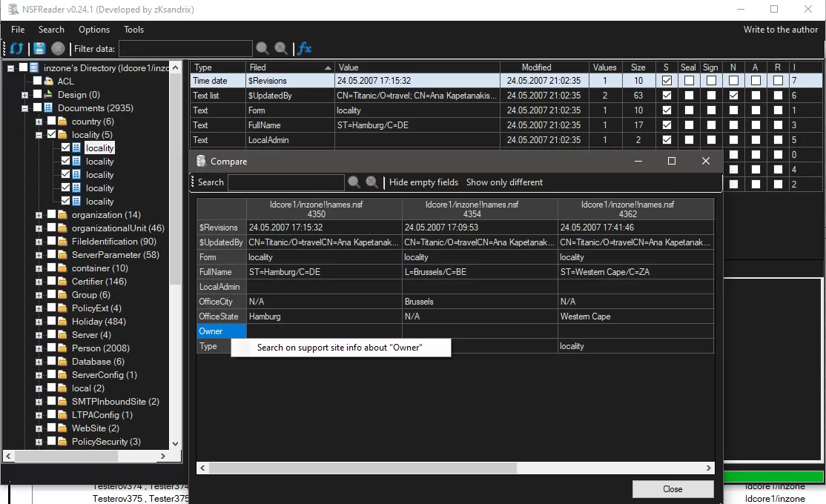Click the gray stop icon in main toolbar
The image size is (826, 504).
click(58, 49)
